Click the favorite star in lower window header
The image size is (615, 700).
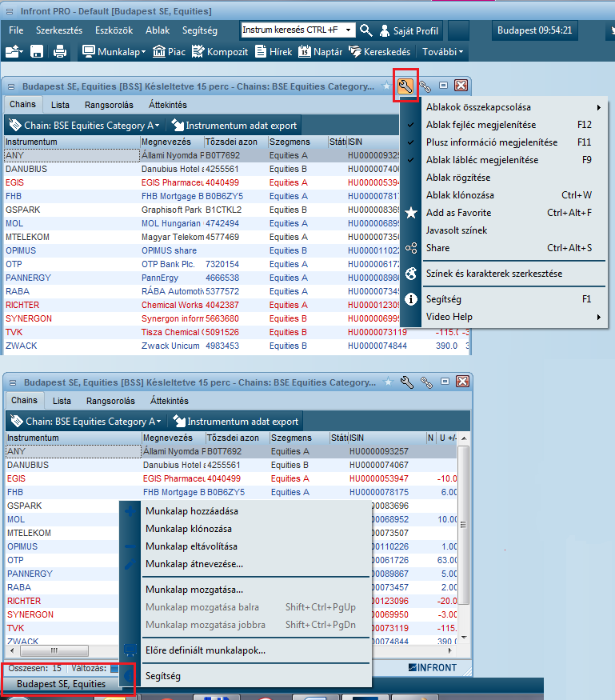pos(389,382)
